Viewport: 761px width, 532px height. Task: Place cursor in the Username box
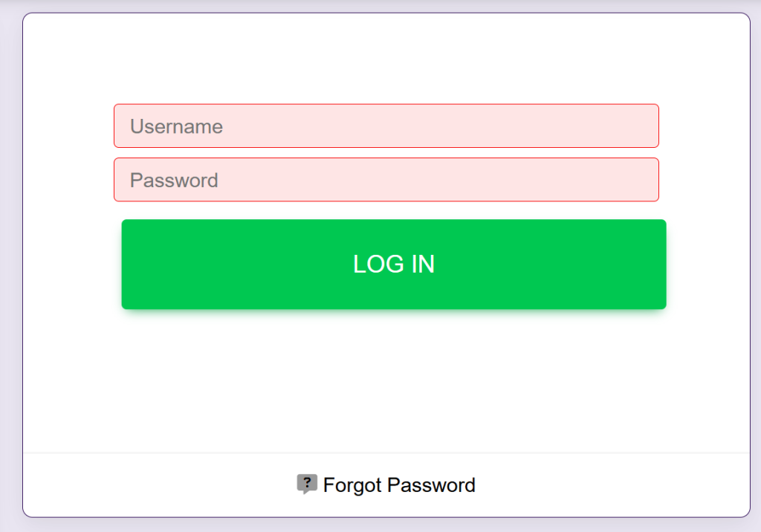[386, 126]
